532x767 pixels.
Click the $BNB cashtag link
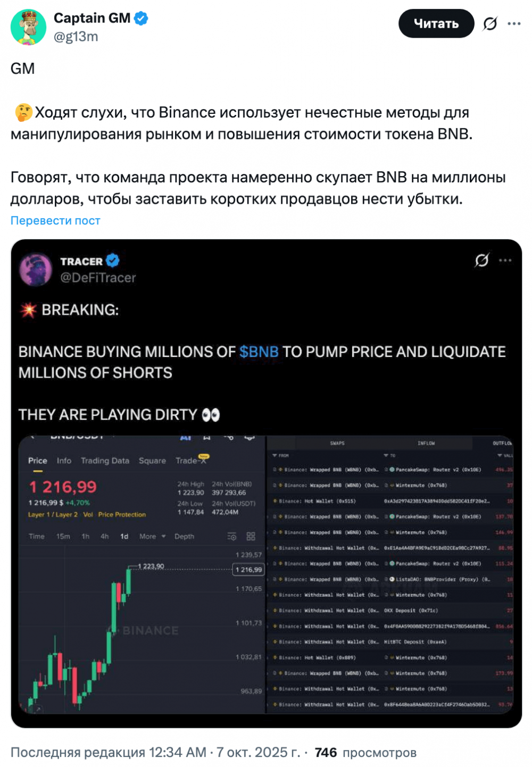(x=259, y=352)
